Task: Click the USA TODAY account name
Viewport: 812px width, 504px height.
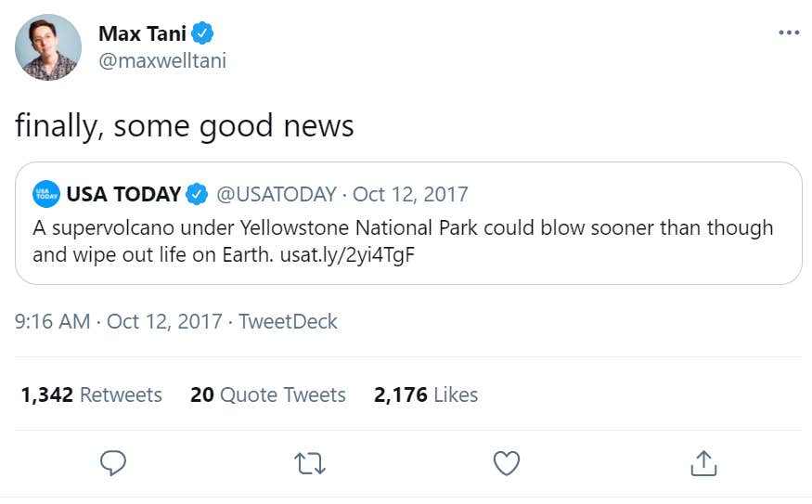Action: pyautogui.click(x=123, y=194)
